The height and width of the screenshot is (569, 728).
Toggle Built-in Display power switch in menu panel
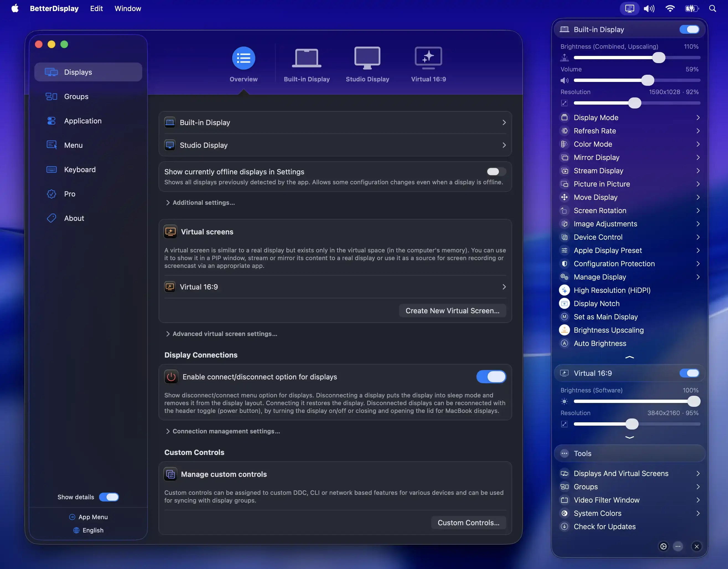689,29
